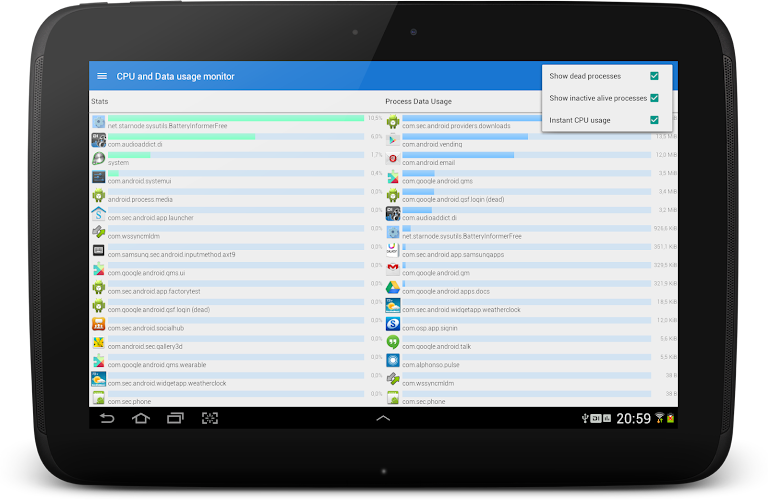Click the BatteryInformerFree CPU usage bar
Viewport: 768px width, 500px height.
236,118
